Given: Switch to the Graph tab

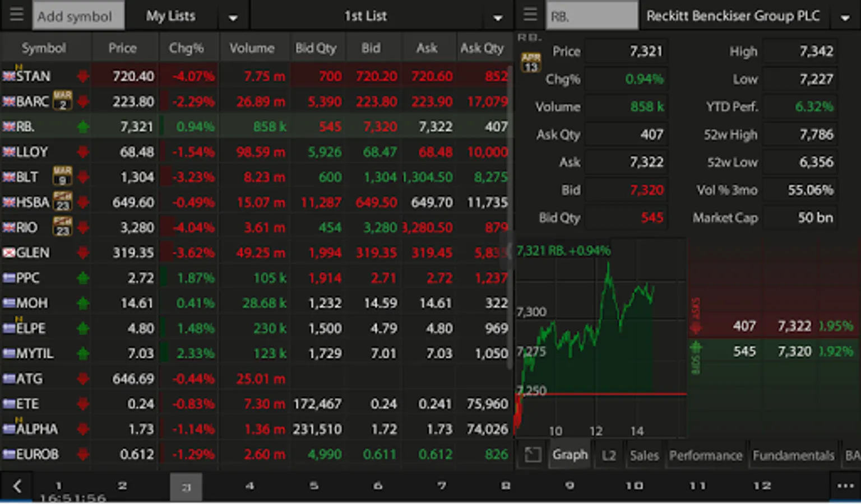Looking at the screenshot, I should pos(570,455).
